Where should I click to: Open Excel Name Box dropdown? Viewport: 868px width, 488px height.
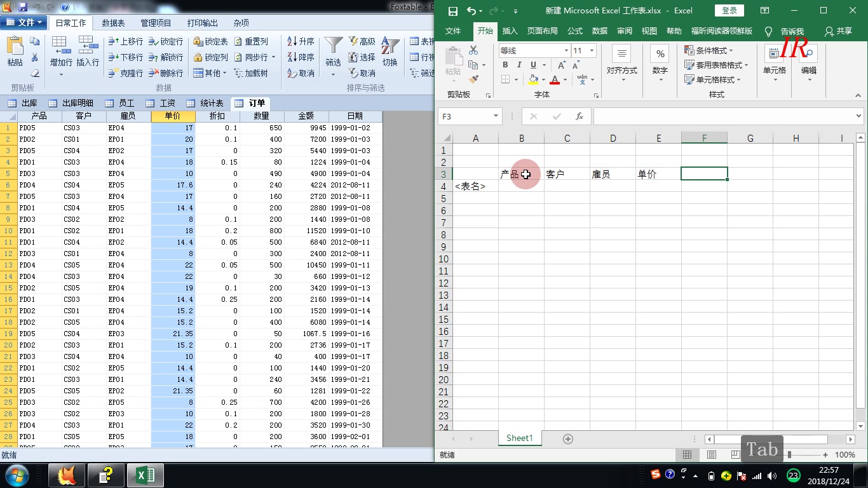(496, 116)
